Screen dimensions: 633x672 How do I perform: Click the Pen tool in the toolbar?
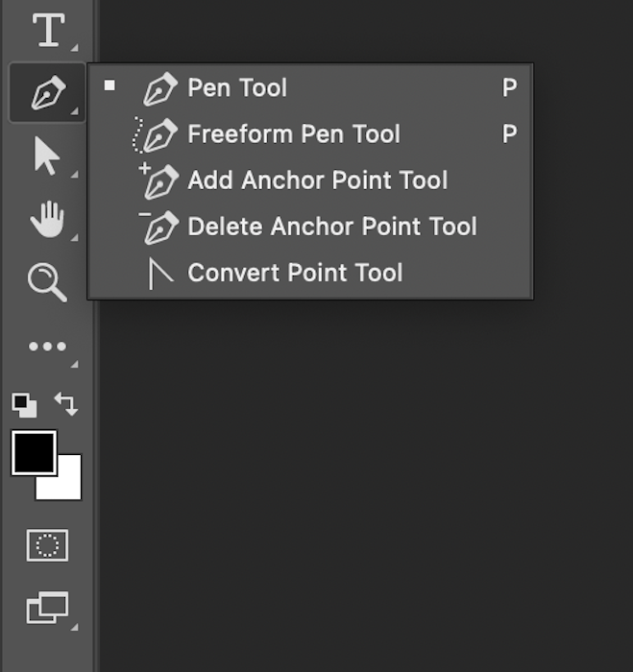pos(47,93)
